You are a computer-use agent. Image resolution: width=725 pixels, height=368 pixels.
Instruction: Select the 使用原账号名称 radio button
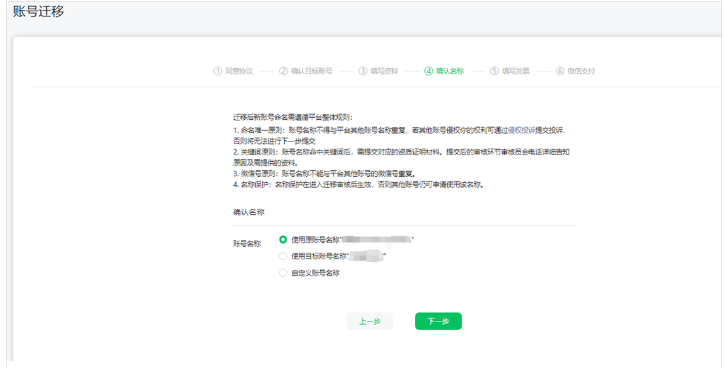[283, 239]
